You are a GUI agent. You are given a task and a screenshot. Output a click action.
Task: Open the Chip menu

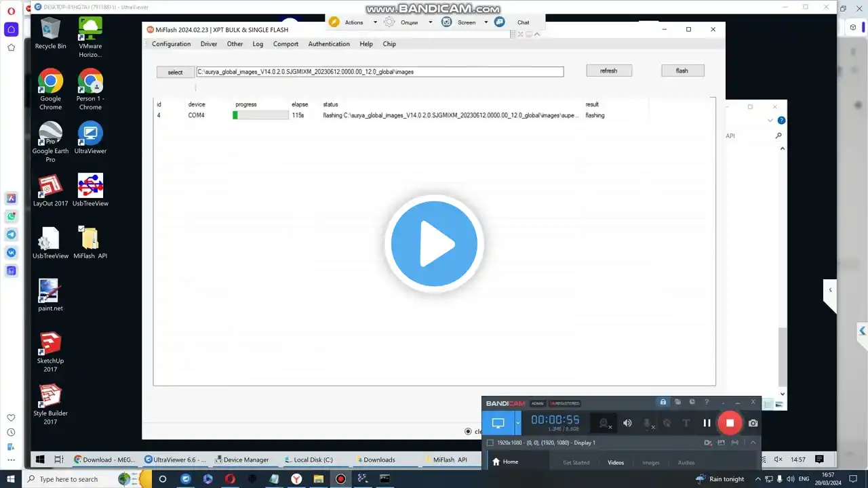(389, 44)
